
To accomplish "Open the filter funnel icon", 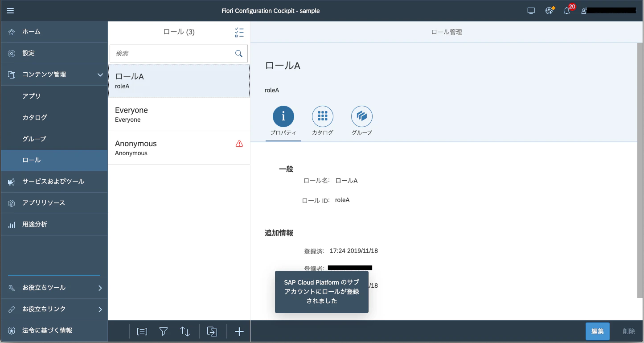I will click(x=164, y=331).
